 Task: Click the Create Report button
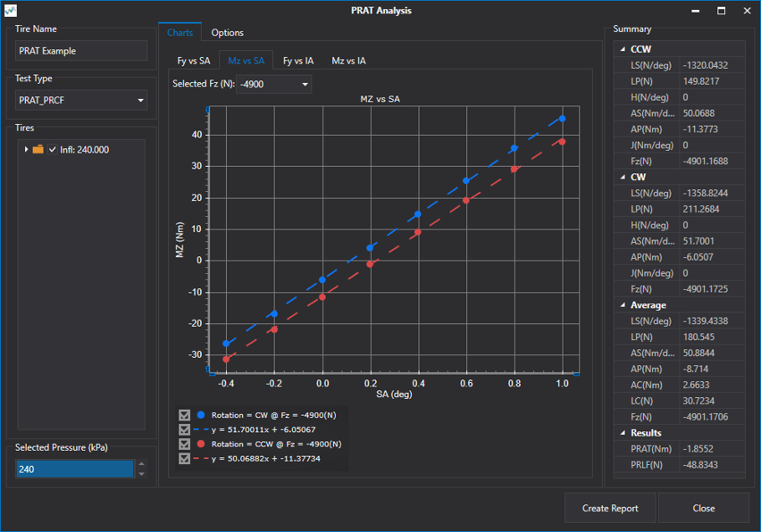tap(610, 508)
